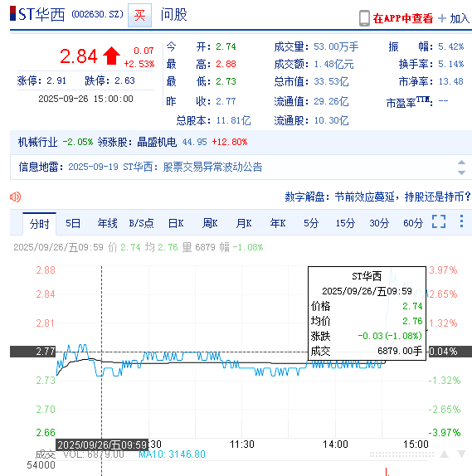This screenshot has height=476, width=472.
Task: Click the 成交量 53.00万手 value
Action: (x=336, y=46)
